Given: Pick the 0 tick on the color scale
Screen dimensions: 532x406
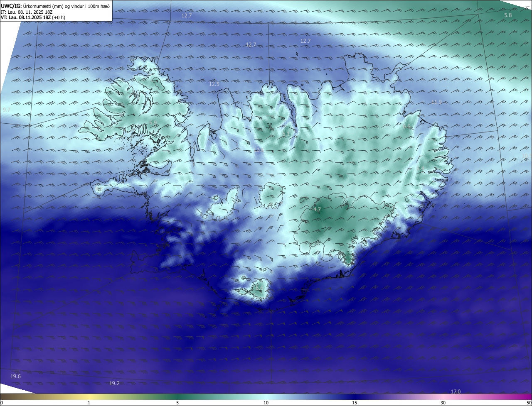Looking at the screenshot, I should [2, 403].
